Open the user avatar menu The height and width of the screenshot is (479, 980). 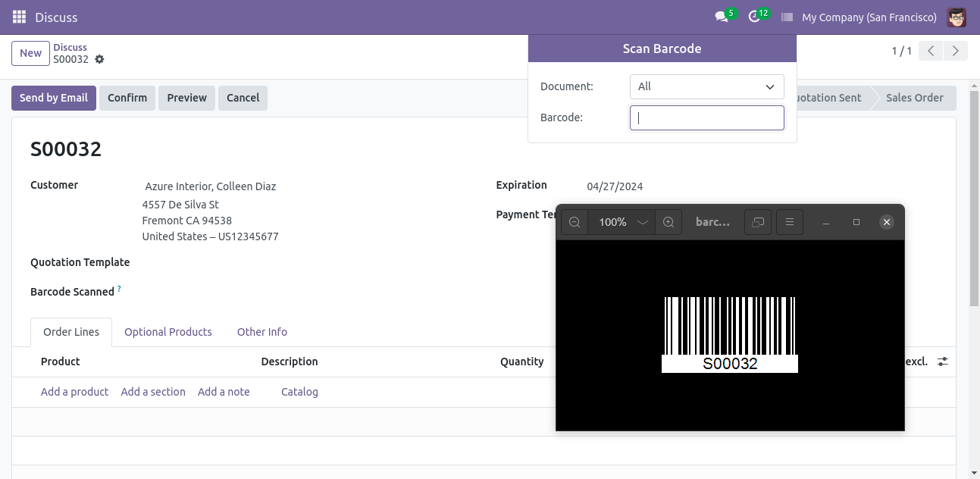tap(957, 17)
